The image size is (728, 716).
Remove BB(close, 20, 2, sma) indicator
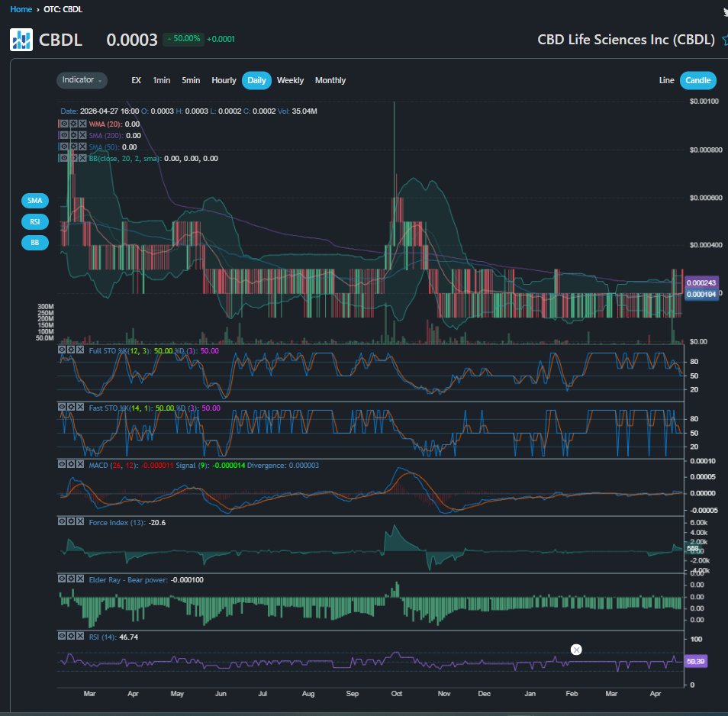82,158
